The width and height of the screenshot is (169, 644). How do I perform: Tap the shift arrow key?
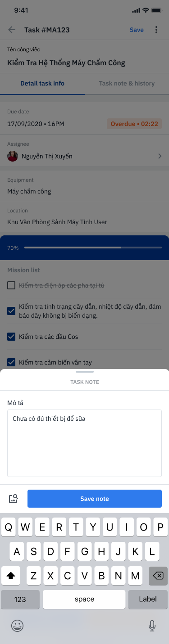[11, 575]
